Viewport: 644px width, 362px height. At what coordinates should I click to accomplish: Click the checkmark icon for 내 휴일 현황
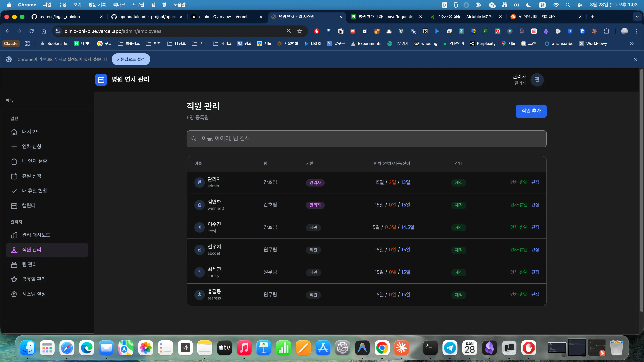pos(14,191)
